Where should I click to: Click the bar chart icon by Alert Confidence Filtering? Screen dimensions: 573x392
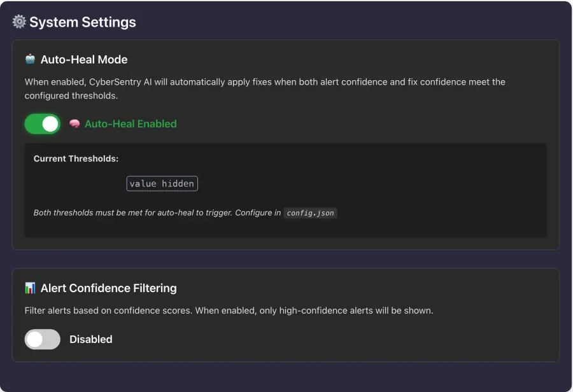tap(30, 288)
